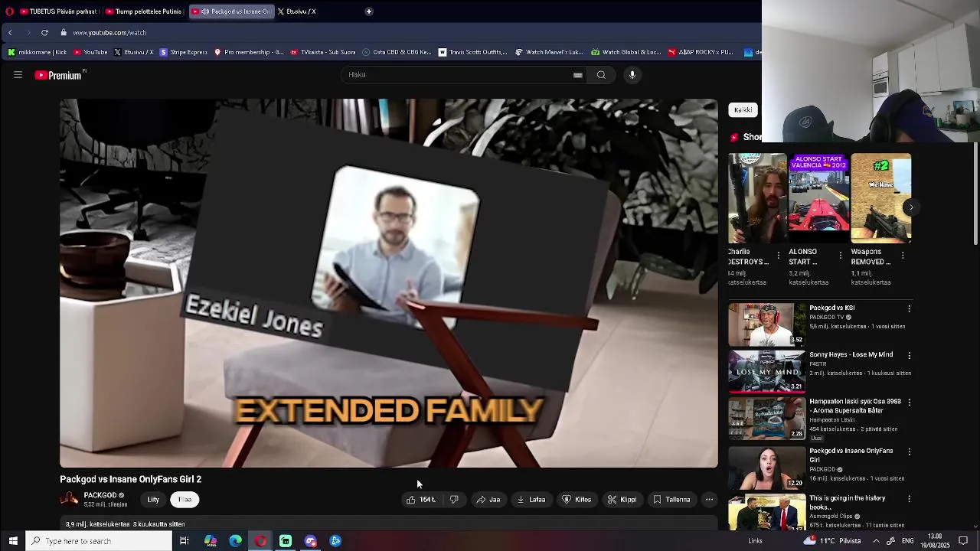This screenshot has height=551, width=980.
Task: Play the Packgod vs Insane OnlyFans Girl video
Action: 766,468
